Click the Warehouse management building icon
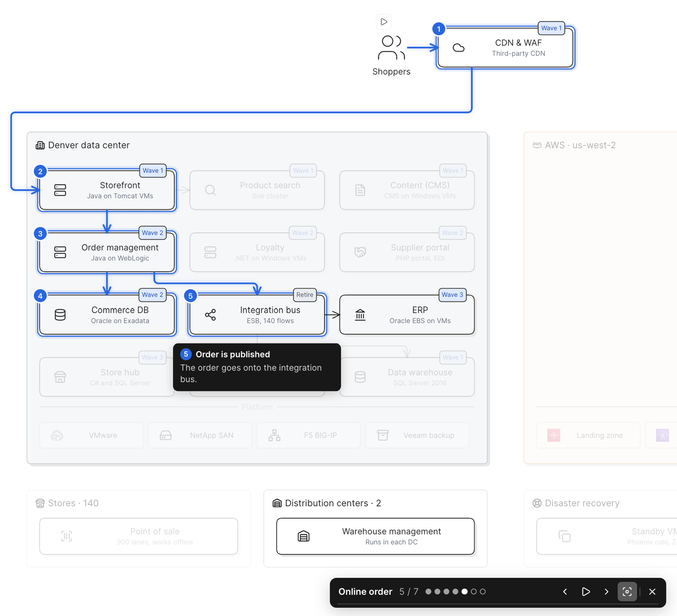Screen dimensions: 677x616 tap(303, 536)
